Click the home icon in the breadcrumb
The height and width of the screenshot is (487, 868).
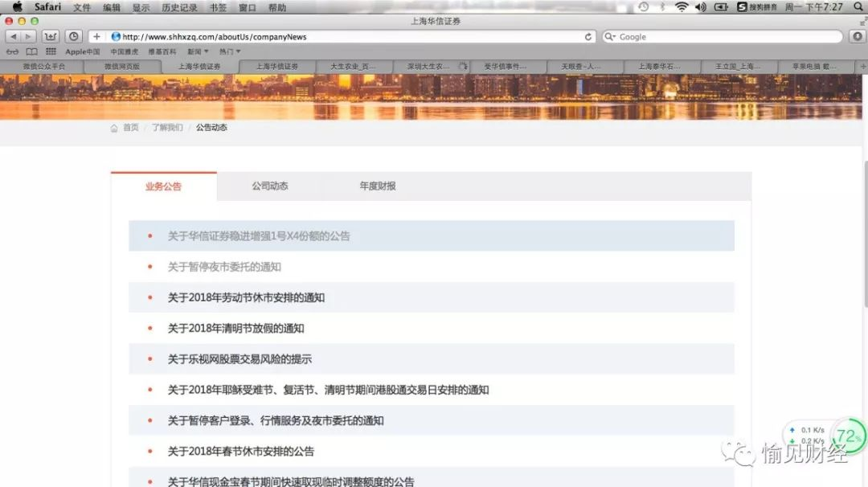coord(114,128)
